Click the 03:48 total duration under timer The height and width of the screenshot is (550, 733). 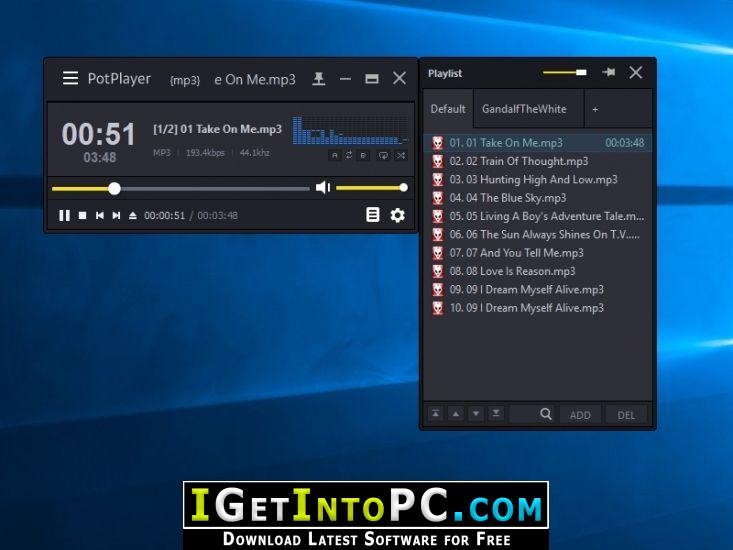(x=100, y=157)
